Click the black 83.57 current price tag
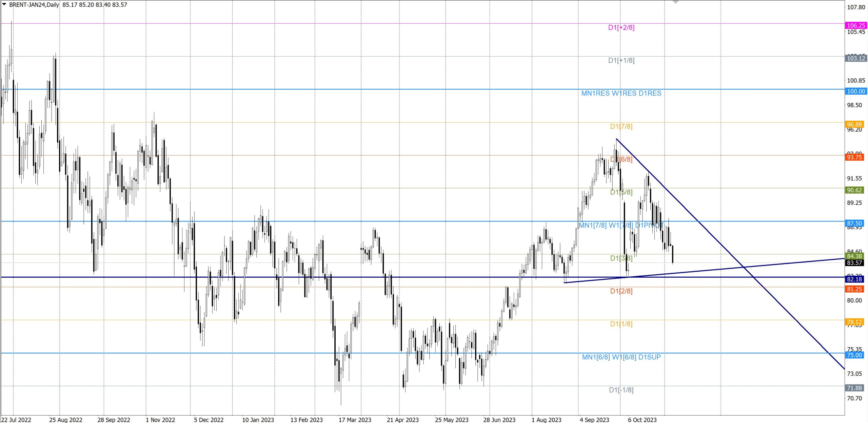The width and height of the screenshot is (868, 423). pos(854,263)
